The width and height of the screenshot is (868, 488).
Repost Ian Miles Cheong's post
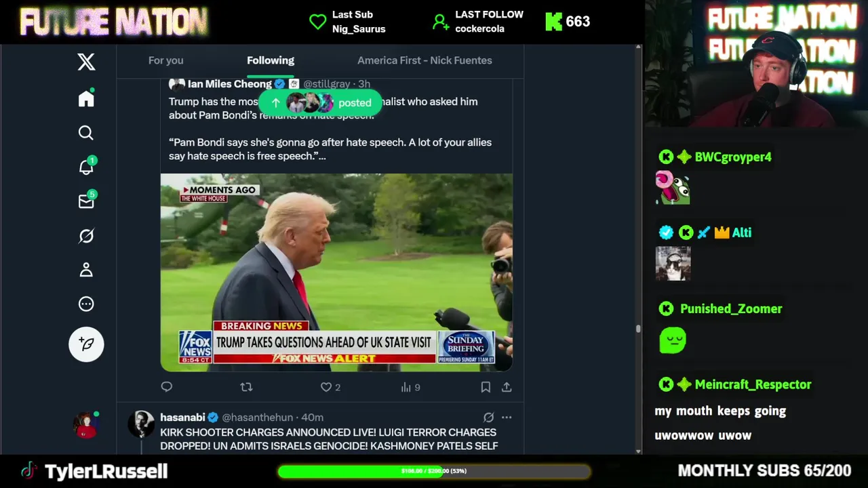click(x=246, y=387)
